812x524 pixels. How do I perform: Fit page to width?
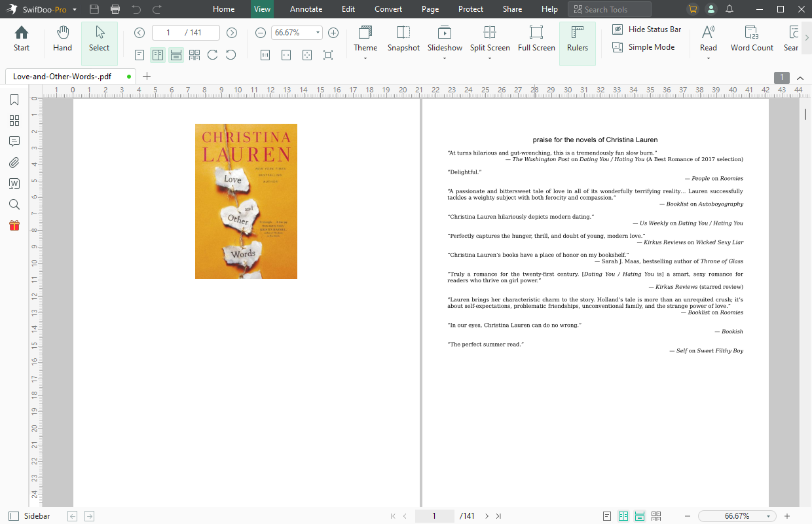(x=286, y=55)
